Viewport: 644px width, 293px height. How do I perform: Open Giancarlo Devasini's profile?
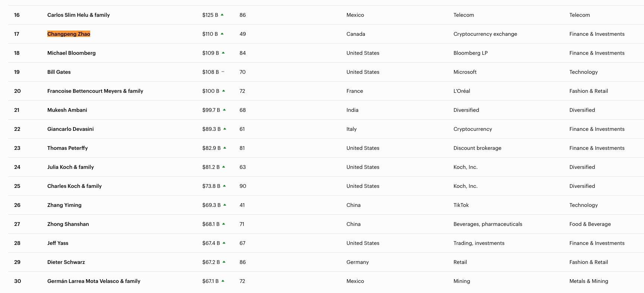70,129
